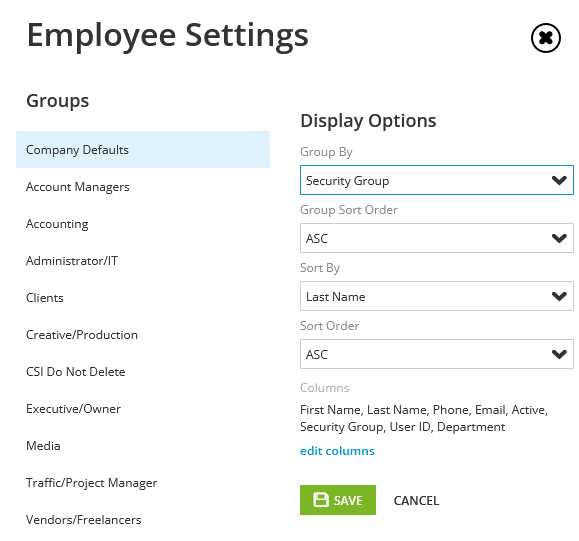Image resolution: width=579 pixels, height=541 pixels.
Task: Click the edit columns link
Action: coord(337,451)
